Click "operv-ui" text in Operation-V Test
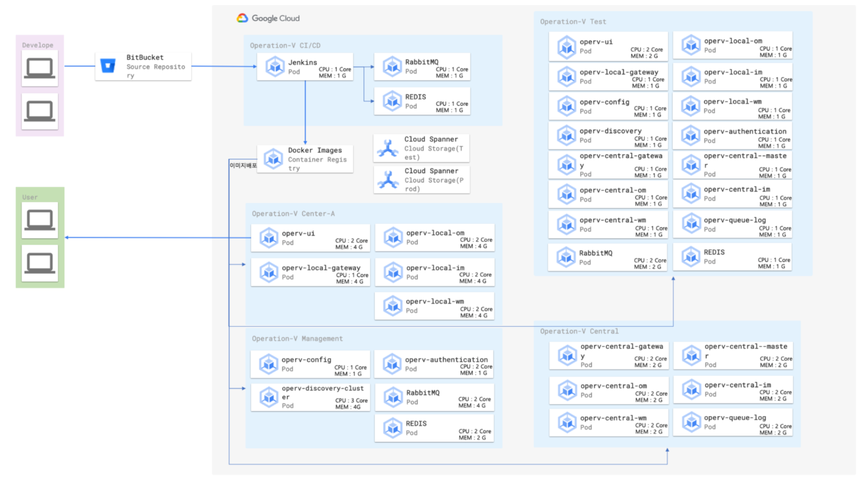The height and width of the screenshot is (481, 868). [596, 42]
